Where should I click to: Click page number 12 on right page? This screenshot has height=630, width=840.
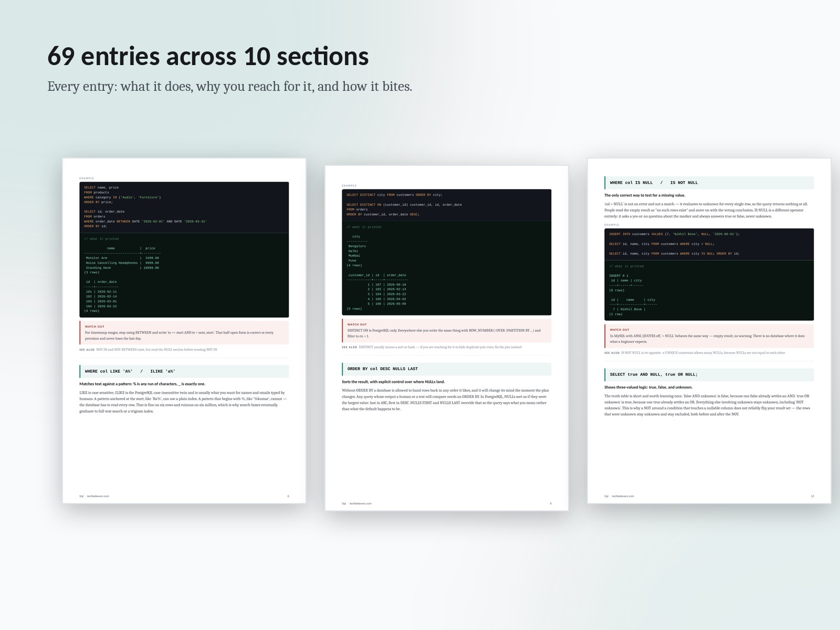(812, 496)
